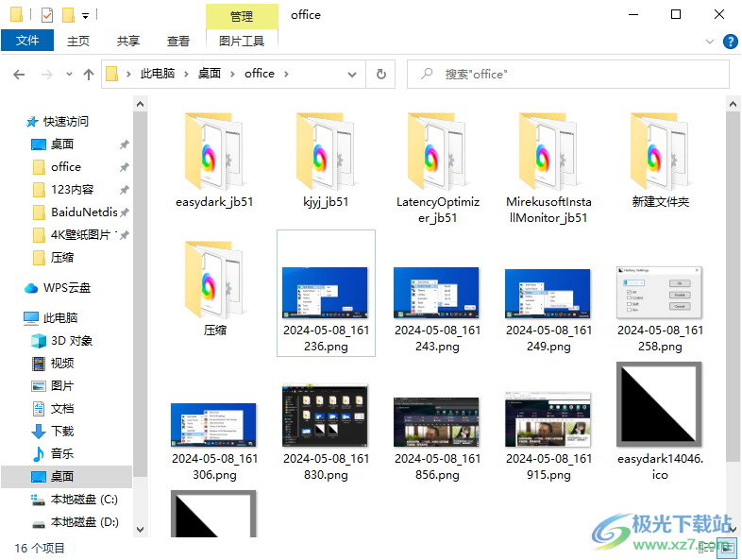Click the 管理 contextual tab header
The width and height of the screenshot is (742, 560).
pyautogui.click(x=242, y=17)
